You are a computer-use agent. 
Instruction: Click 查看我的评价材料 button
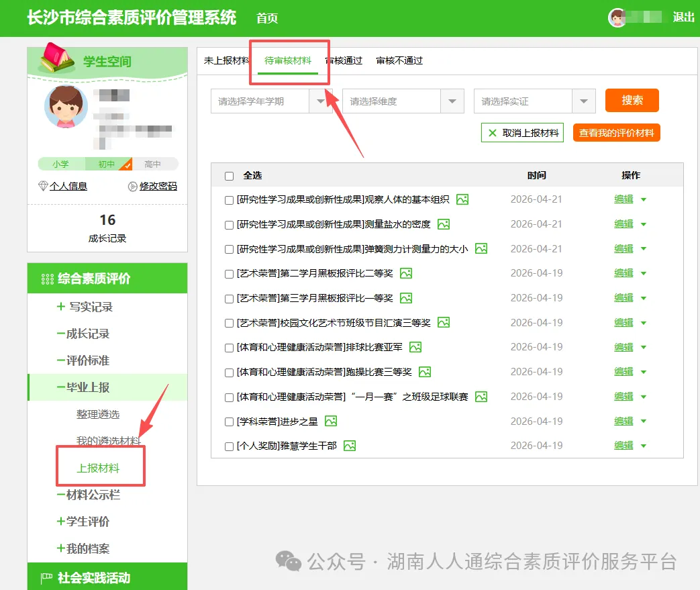[x=615, y=133]
